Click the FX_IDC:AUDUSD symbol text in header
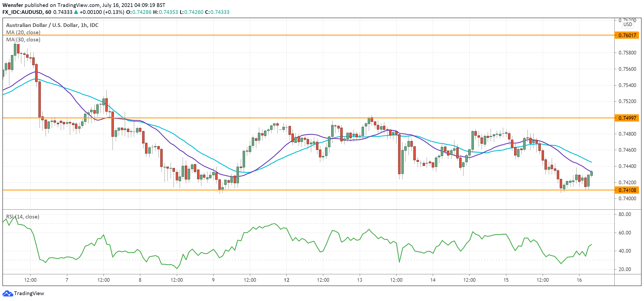The width and height of the screenshot is (644, 301). click(x=23, y=12)
